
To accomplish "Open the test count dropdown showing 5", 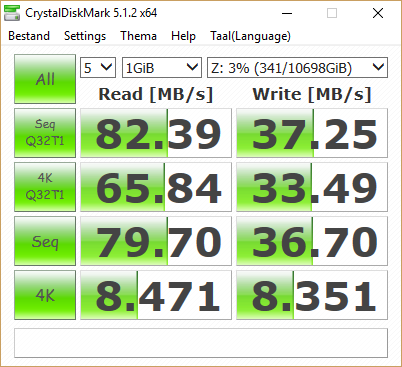I will pos(98,68).
